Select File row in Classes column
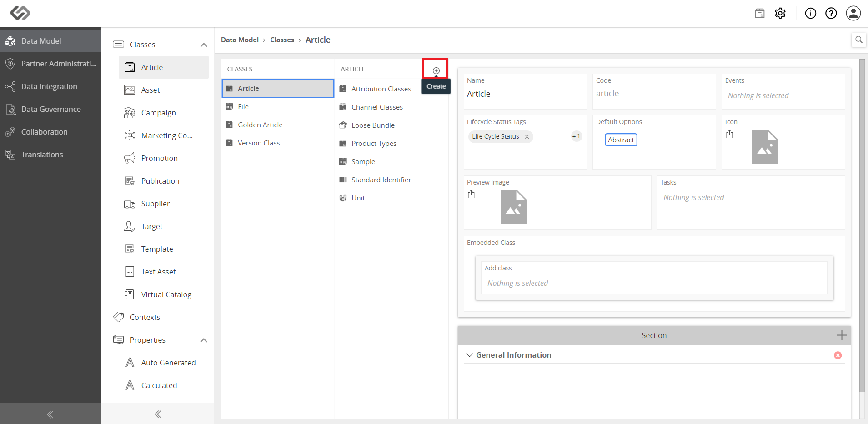868x424 pixels. (x=278, y=106)
